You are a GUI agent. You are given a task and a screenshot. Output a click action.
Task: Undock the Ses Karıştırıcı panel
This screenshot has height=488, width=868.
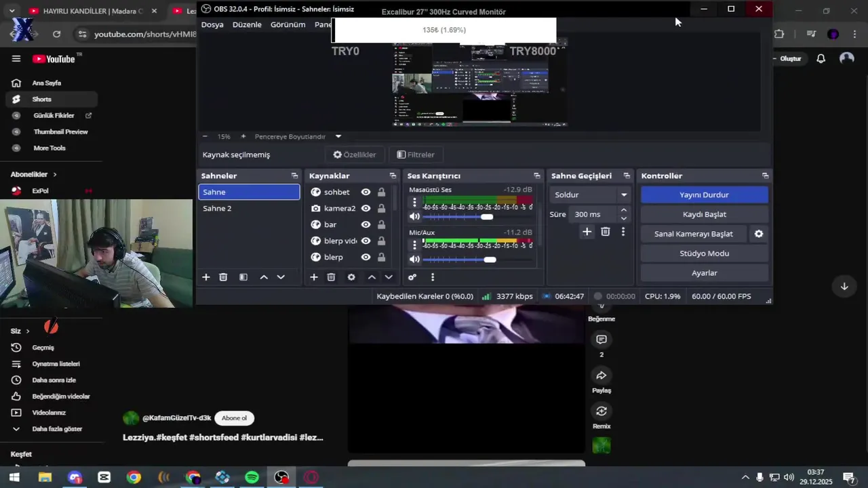537,176
